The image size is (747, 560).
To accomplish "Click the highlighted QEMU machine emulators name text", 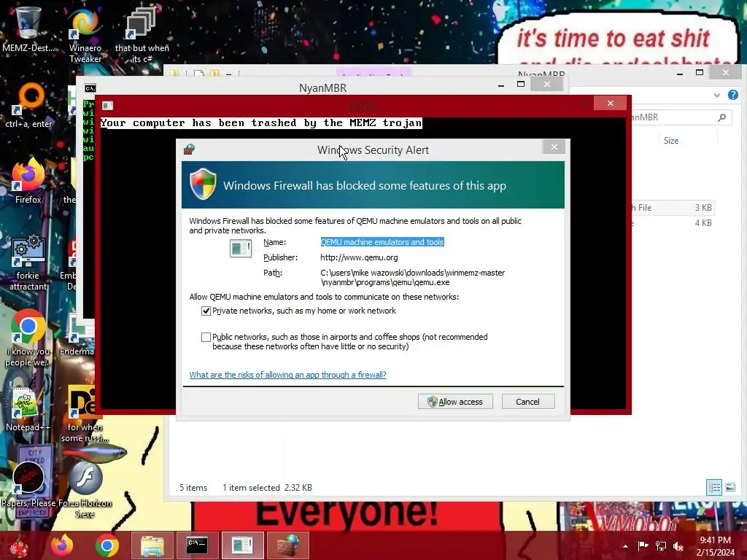I will pos(382,242).
